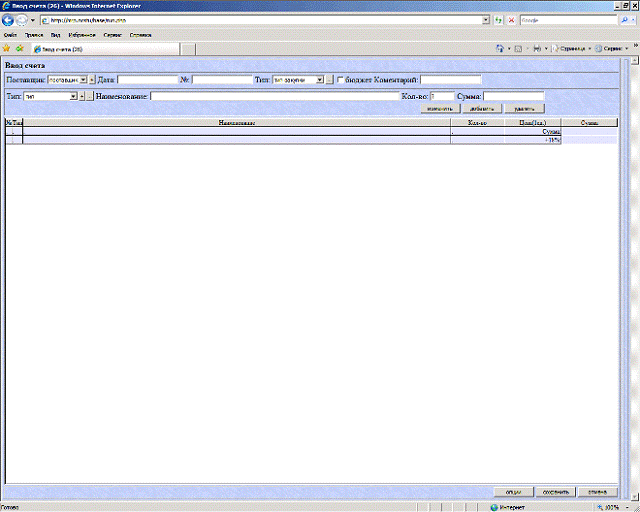This screenshot has width=640, height=512.
Task: Click the Add to Favorites icon
Action: [x=19, y=48]
